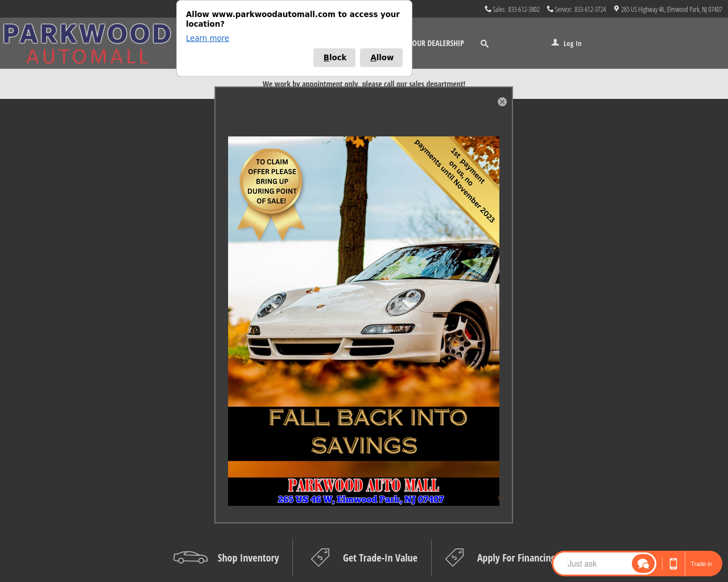
Task: Click the Trade-in button in chat widget
Action: 701,564
